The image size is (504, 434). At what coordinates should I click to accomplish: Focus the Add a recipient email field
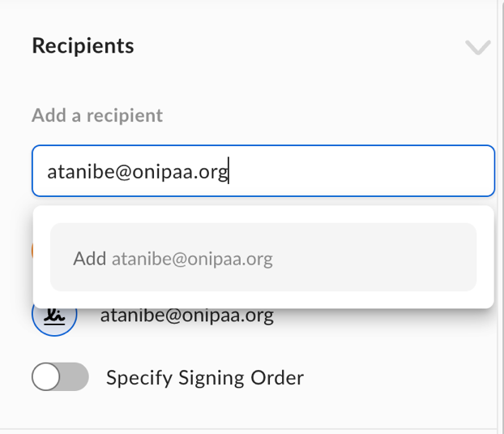pyautogui.click(x=263, y=171)
